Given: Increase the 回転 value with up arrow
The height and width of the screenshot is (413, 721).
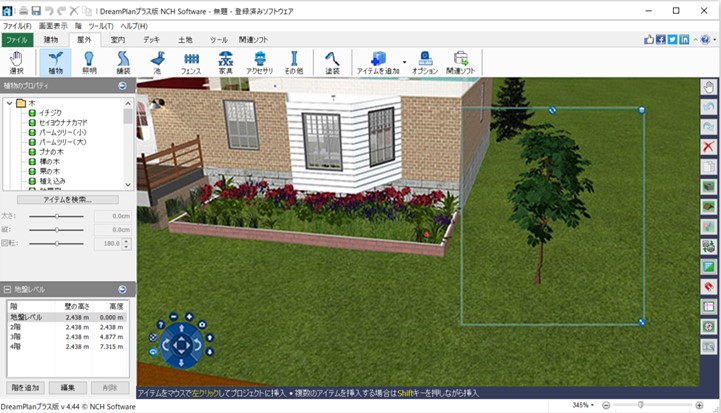Looking at the screenshot, I should click(x=126, y=241).
